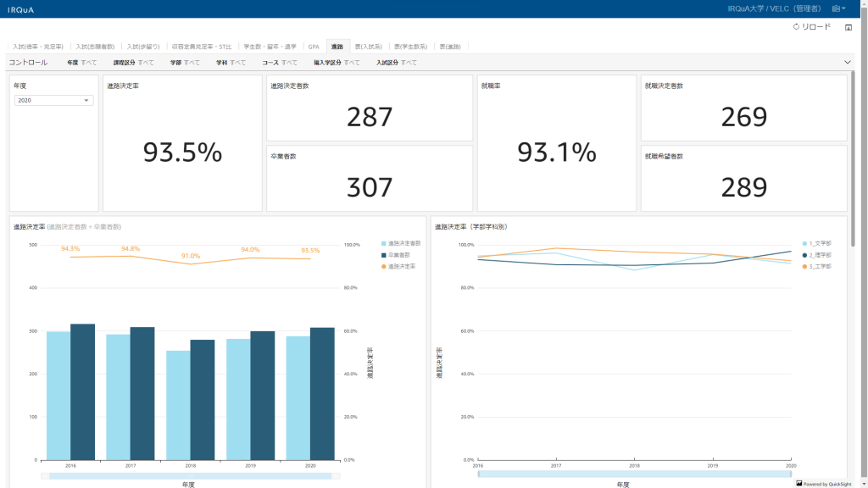
Task: Click the IRQuA logo in header
Action: (21, 8)
